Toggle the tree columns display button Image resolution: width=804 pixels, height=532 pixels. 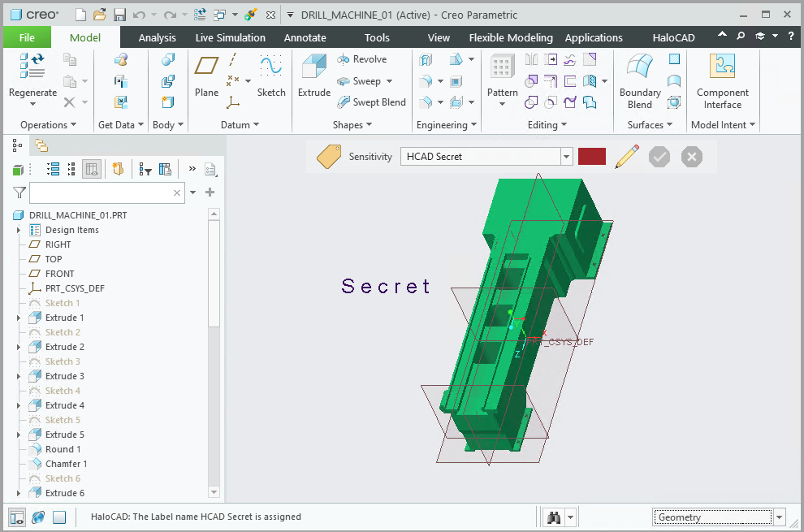tap(92, 169)
